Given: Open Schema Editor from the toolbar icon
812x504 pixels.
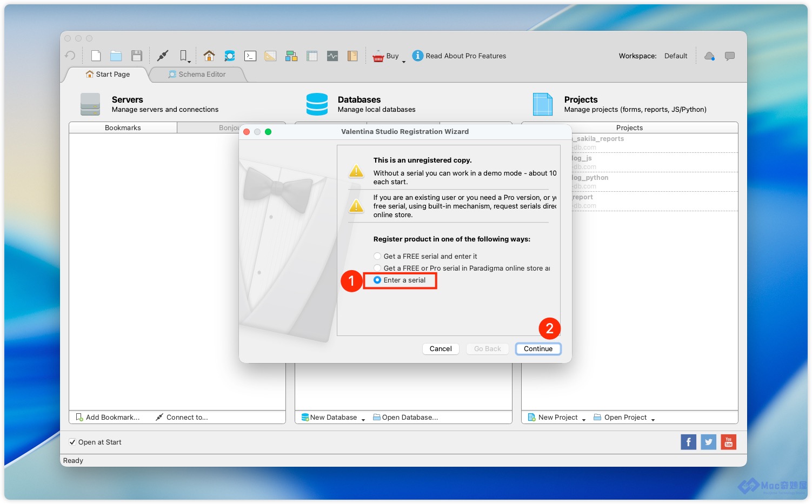Looking at the screenshot, I should click(230, 56).
